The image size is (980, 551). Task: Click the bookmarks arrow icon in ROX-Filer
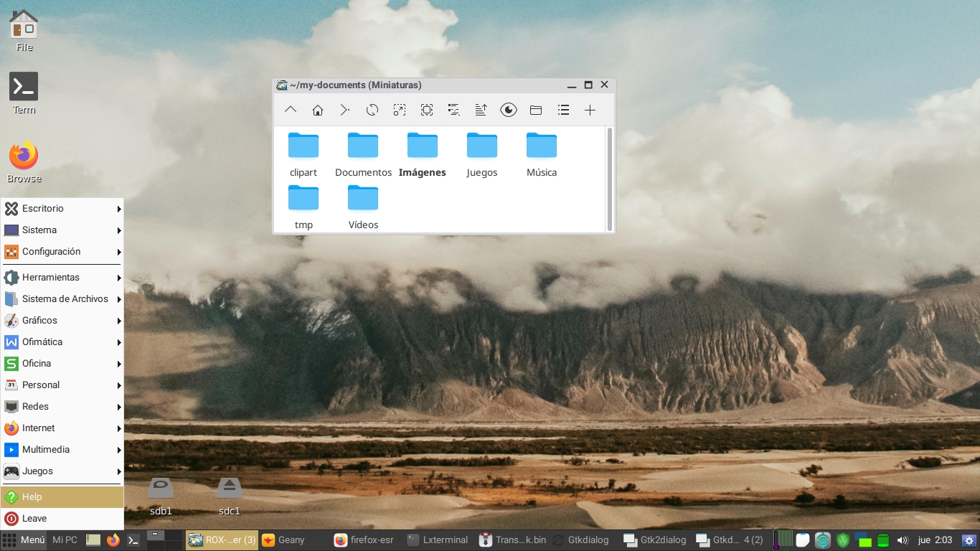(x=344, y=110)
